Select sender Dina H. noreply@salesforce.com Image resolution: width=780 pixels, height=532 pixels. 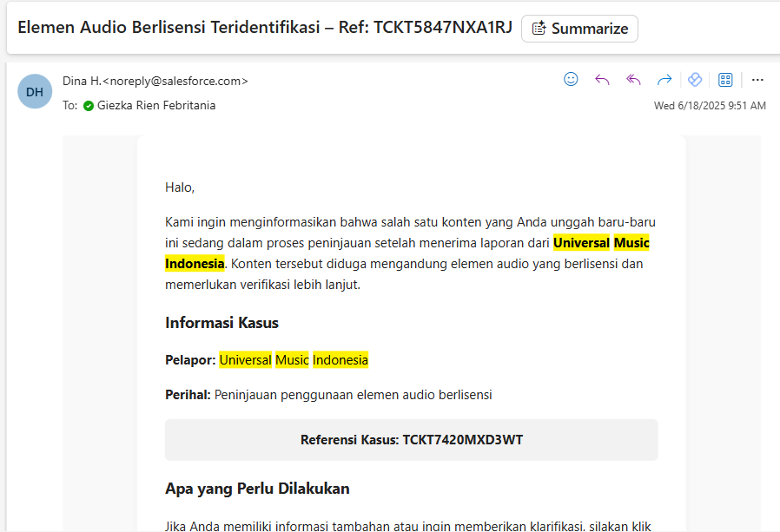pos(155,81)
